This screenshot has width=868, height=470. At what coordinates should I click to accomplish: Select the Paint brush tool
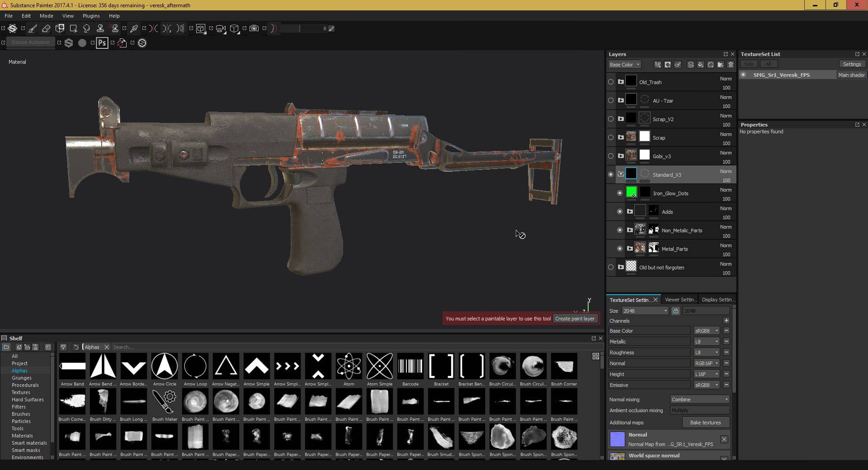[x=33, y=28]
